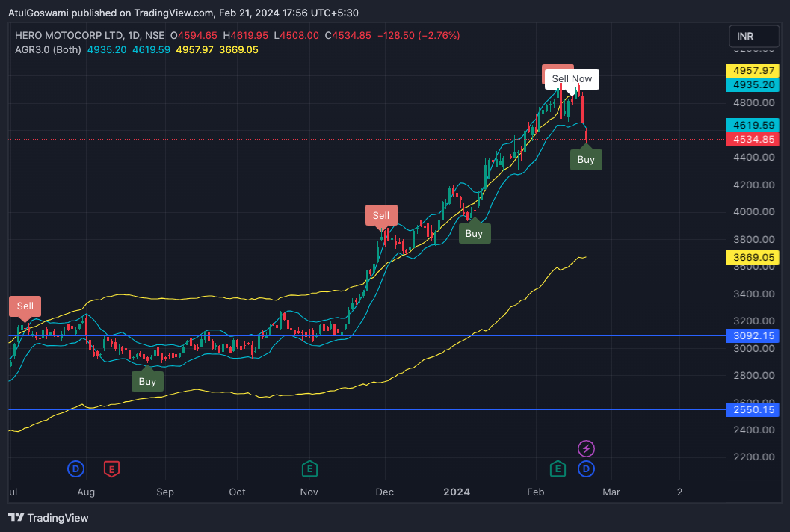Click the 3000.00 price scale value
The height and width of the screenshot is (532, 790).
pyautogui.click(x=753, y=348)
